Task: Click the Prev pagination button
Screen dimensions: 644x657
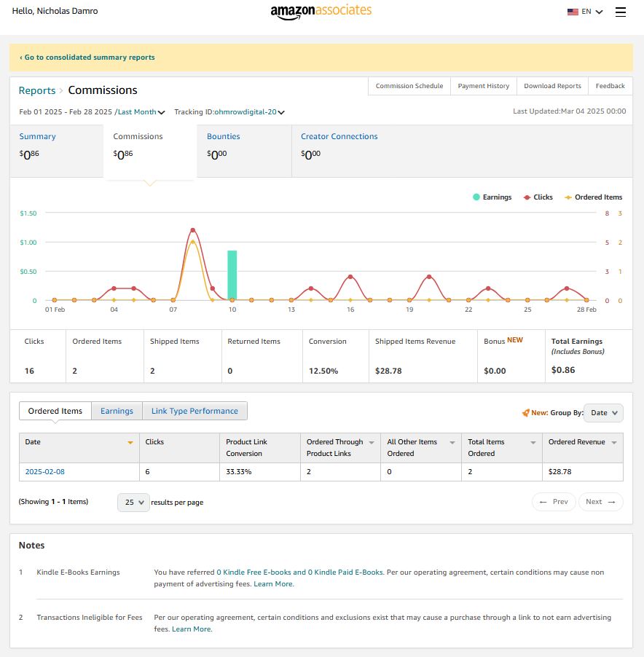Action: (x=554, y=502)
